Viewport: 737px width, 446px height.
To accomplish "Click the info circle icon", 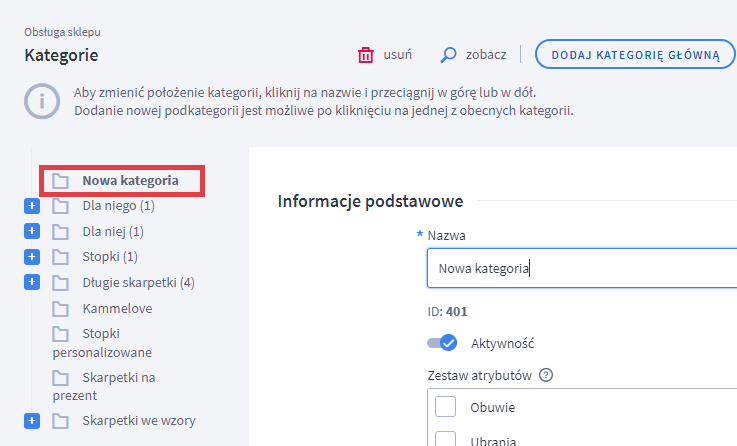I will 42,101.
